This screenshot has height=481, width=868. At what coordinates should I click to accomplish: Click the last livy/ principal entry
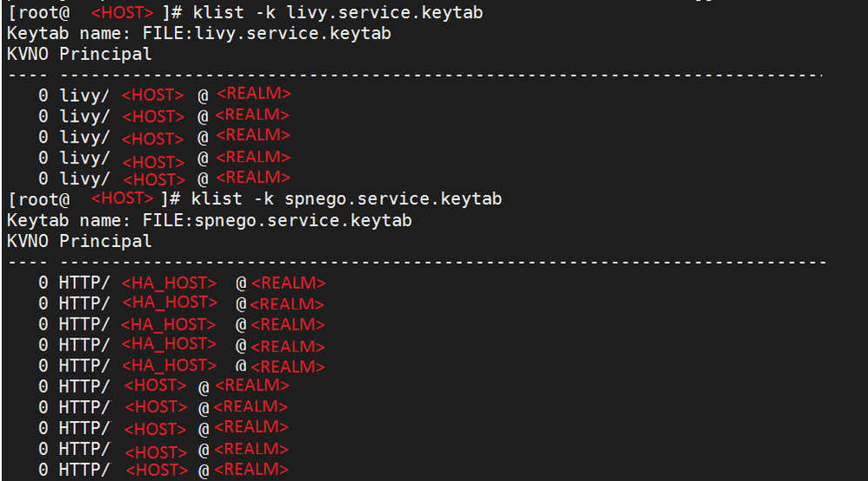(164, 179)
